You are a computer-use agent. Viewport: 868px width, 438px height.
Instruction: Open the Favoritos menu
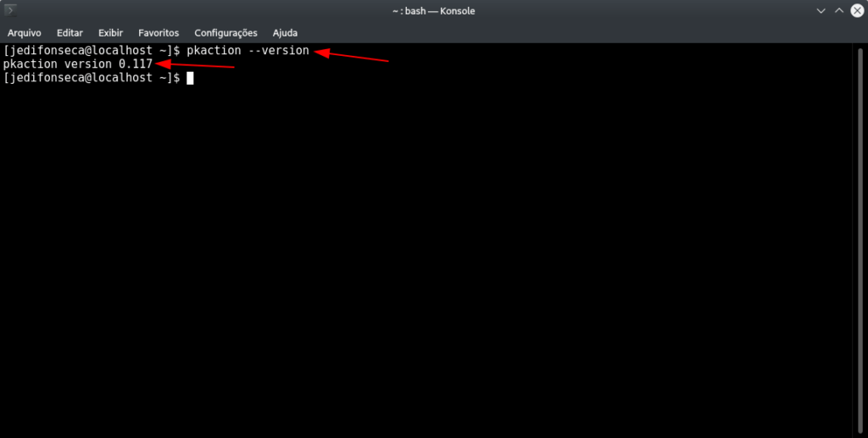[x=159, y=33]
